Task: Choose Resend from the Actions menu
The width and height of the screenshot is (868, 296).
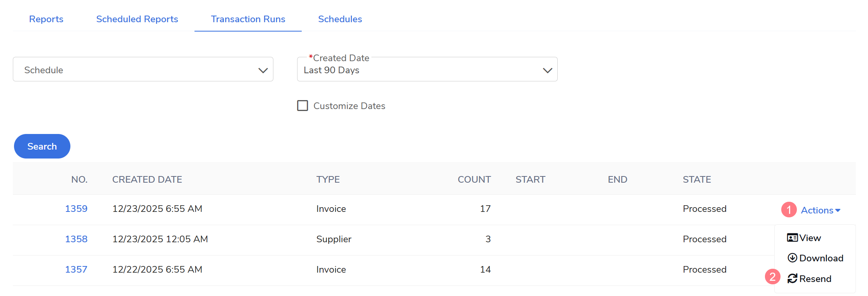Action: (x=815, y=279)
